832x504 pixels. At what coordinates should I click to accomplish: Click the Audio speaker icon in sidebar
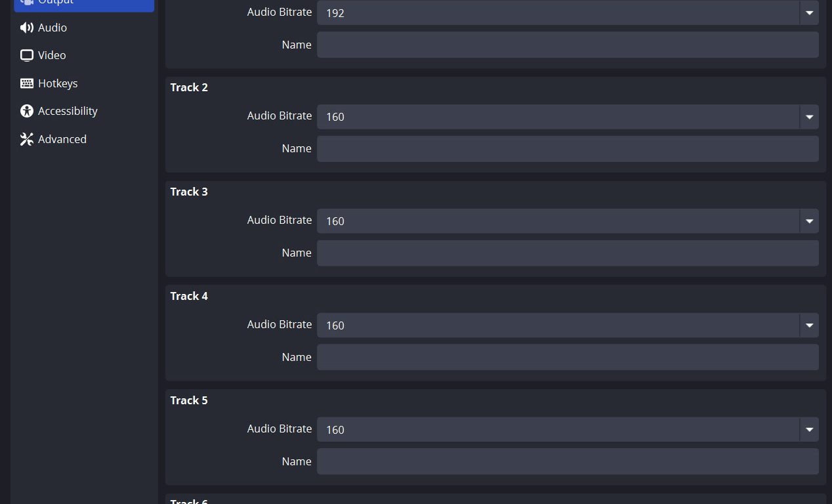[x=27, y=28]
